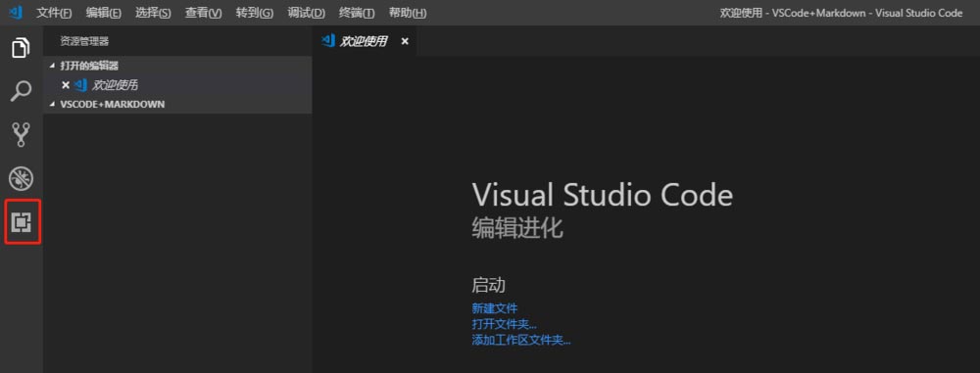Click the 资源管理器 panel title
The image size is (980, 373).
[x=84, y=41]
